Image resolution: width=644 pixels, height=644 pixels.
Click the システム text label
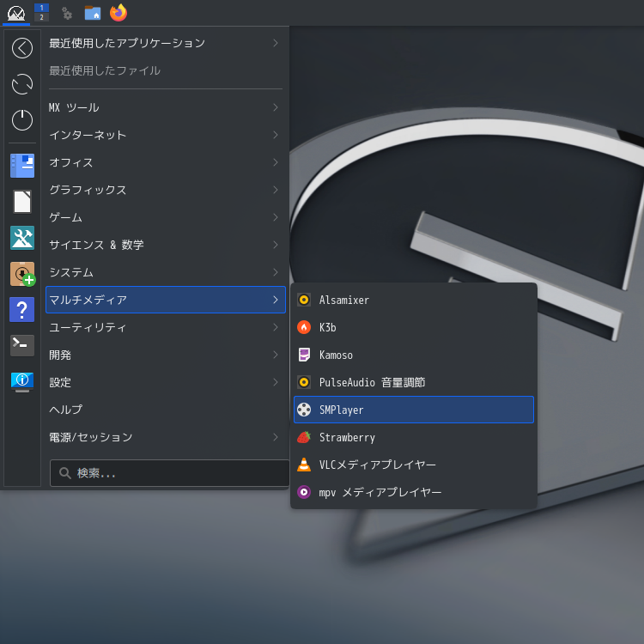(71, 272)
